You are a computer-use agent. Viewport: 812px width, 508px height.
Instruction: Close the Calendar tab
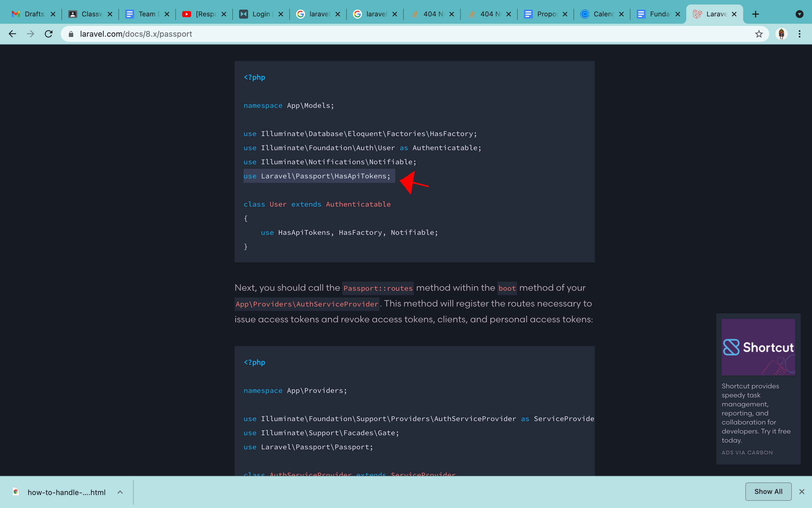621,14
